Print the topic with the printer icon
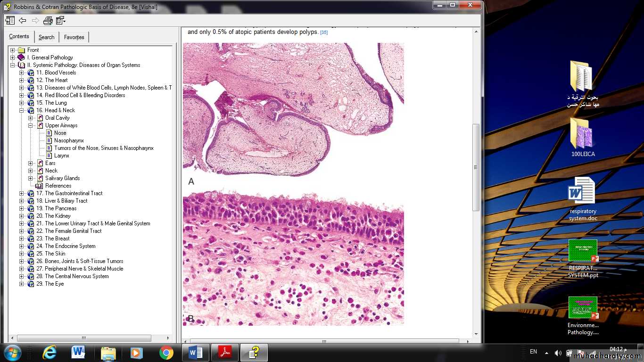 [48, 20]
